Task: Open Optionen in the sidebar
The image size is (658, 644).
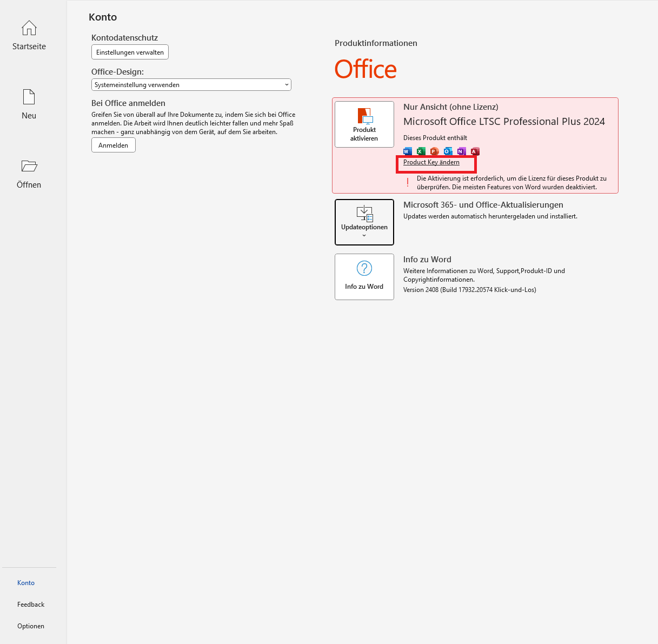Action: pos(31,626)
